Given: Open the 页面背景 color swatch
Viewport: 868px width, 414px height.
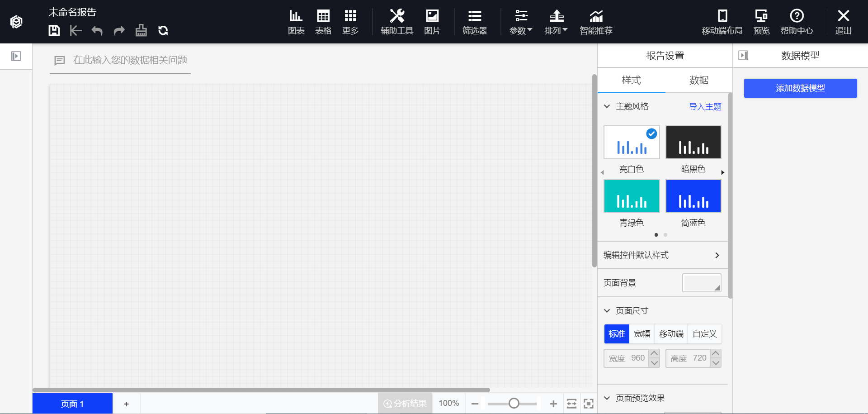Looking at the screenshot, I should 701,283.
